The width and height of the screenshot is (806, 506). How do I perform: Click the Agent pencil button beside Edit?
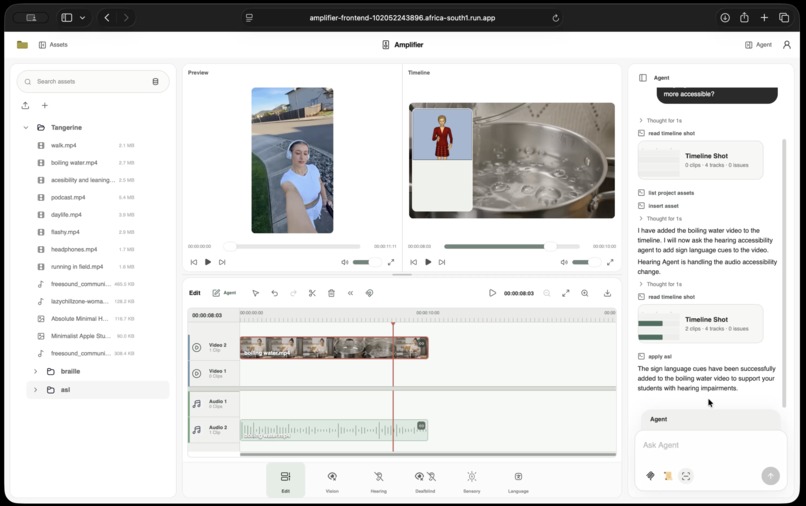coord(224,293)
